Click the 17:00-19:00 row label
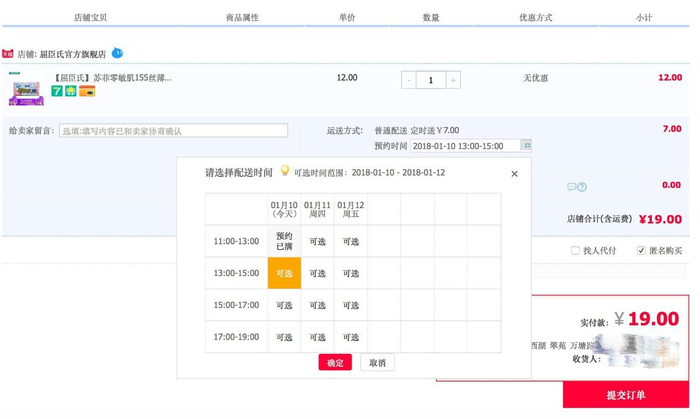700x419 pixels. click(236, 337)
